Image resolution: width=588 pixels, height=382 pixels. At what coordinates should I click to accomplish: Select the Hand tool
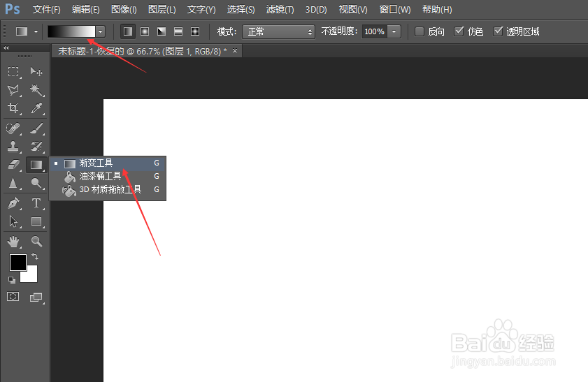click(x=13, y=242)
